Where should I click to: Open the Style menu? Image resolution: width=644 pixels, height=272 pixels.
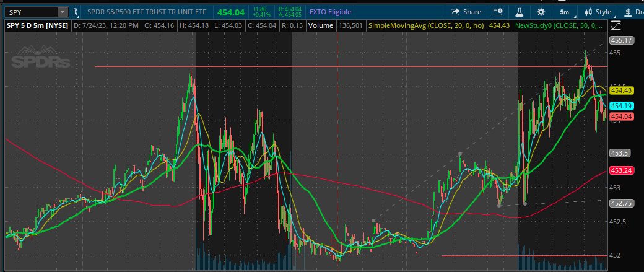coord(598,12)
